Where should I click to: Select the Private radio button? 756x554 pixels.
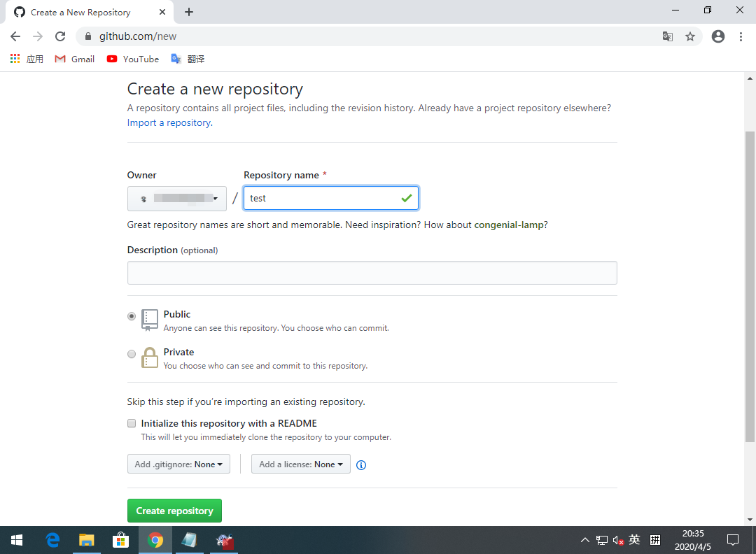click(x=132, y=354)
